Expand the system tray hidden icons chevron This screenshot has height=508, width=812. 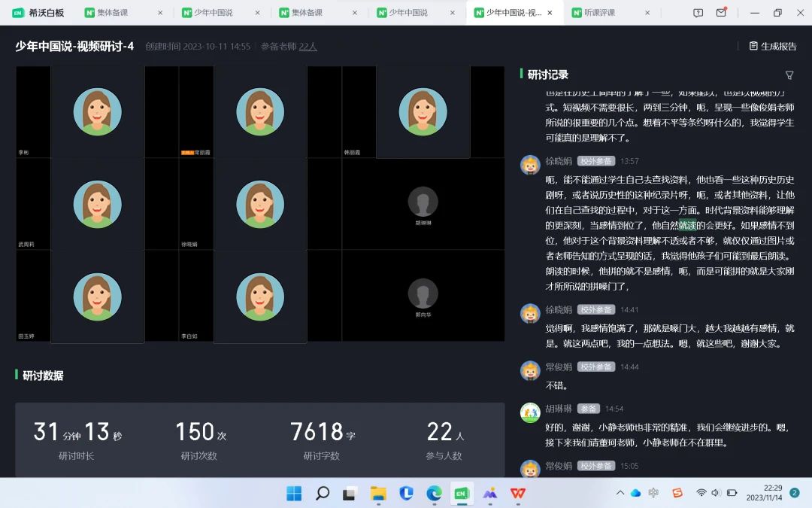tap(620, 493)
